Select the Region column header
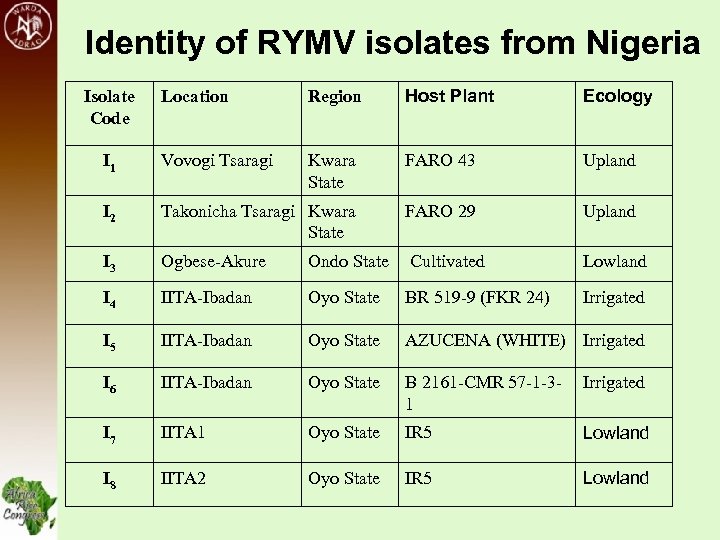The height and width of the screenshot is (540, 720). tap(334, 96)
